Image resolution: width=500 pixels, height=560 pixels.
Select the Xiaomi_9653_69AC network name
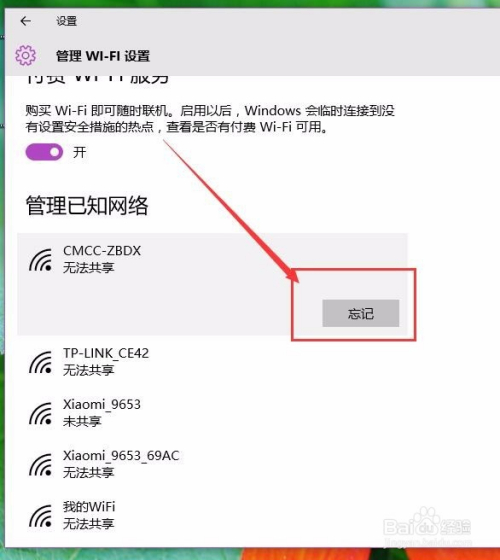coord(121,455)
